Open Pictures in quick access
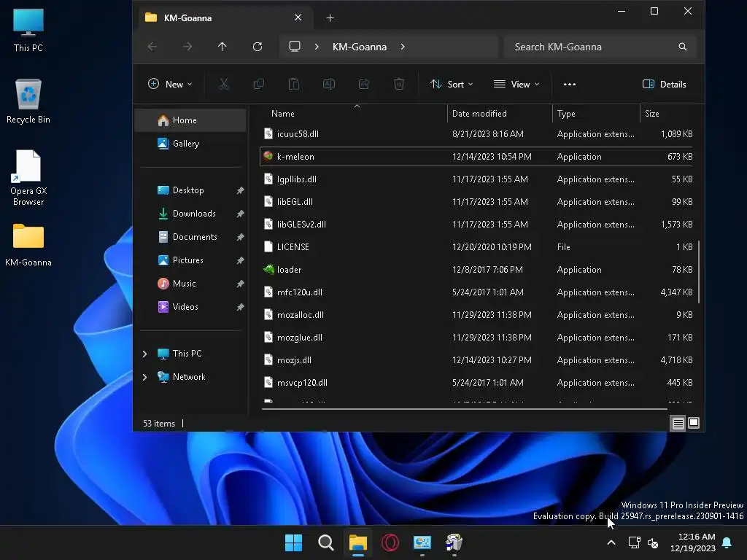Image resolution: width=747 pixels, height=560 pixels. pyautogui.click(x=190, y=260)
